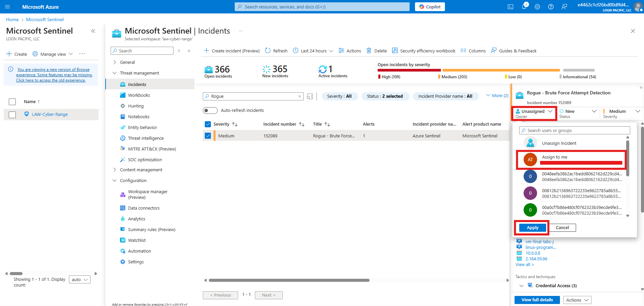Open the Azure portal hamburger menu

[7, 7]
